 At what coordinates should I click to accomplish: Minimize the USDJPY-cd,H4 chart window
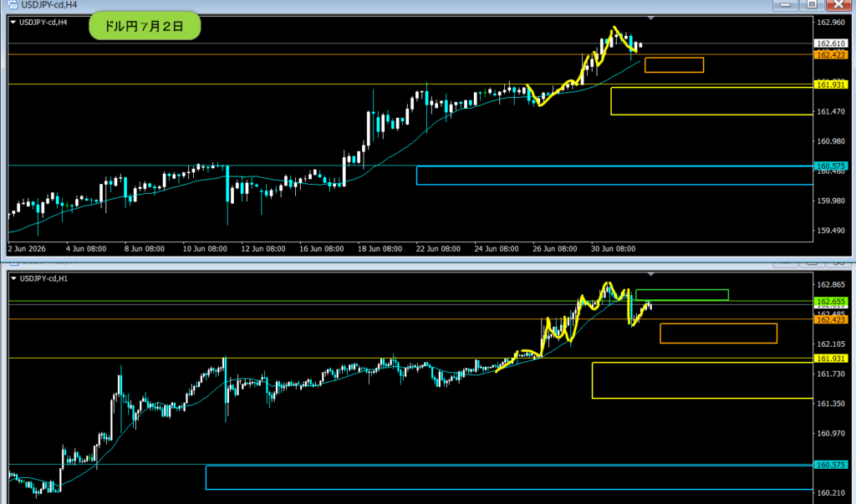785,5
